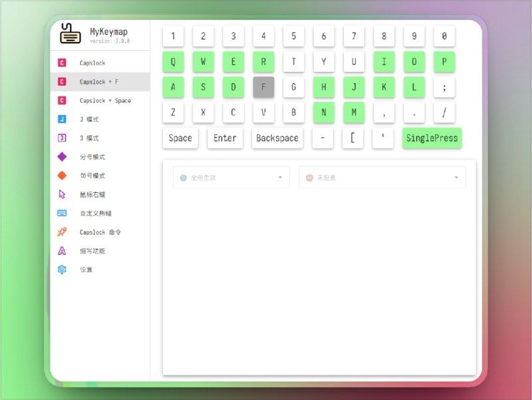This screenshot has height=400, width=532.
Task: Click the green W key swatch
Action: point(203,61)
